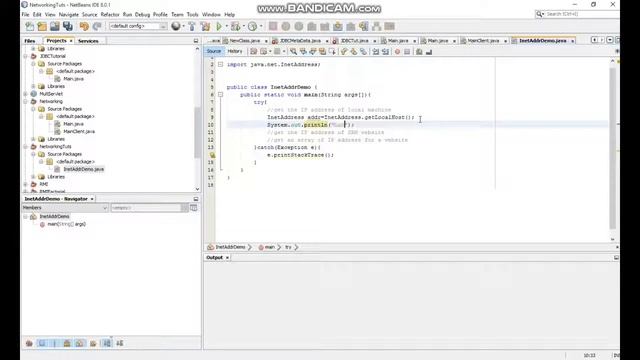The height and width of the screenshot is (360, 640).
Task: Click the Source view button
Action: point(213,51)
